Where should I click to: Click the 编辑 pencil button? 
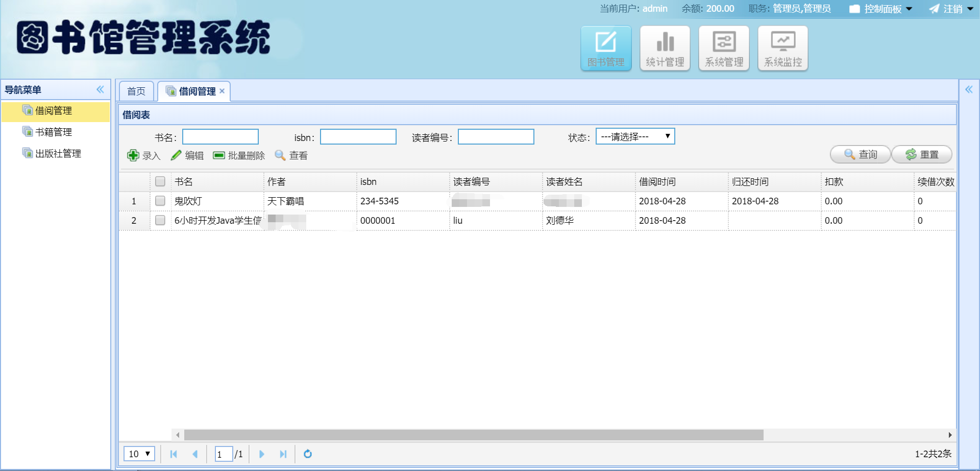coord(187,155)
